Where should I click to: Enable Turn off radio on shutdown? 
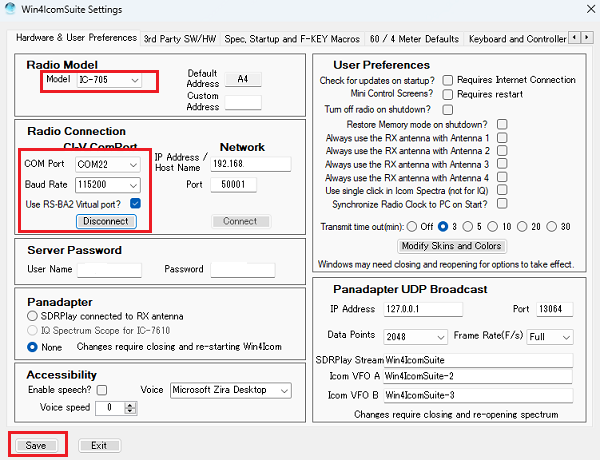point(448,108)
